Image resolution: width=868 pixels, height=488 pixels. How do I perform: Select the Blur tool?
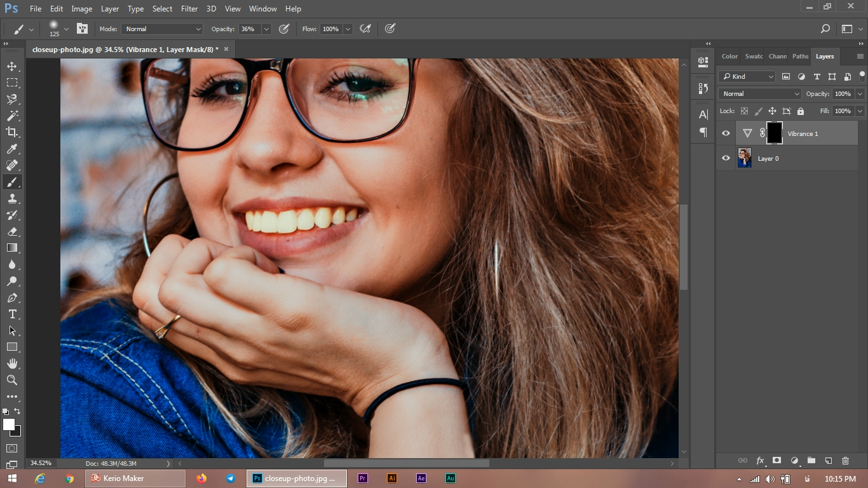[12, 264]
